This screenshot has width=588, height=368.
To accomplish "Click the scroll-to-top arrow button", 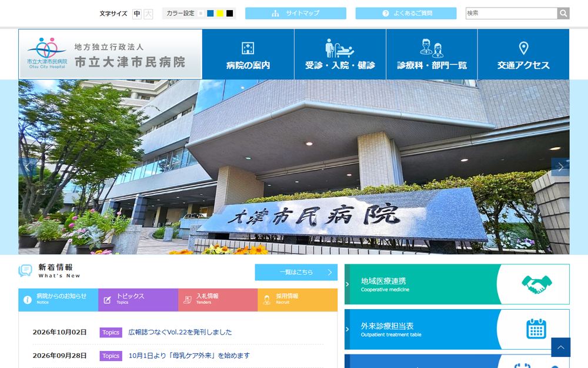I will pyautogui.click(x=560, y=347).
